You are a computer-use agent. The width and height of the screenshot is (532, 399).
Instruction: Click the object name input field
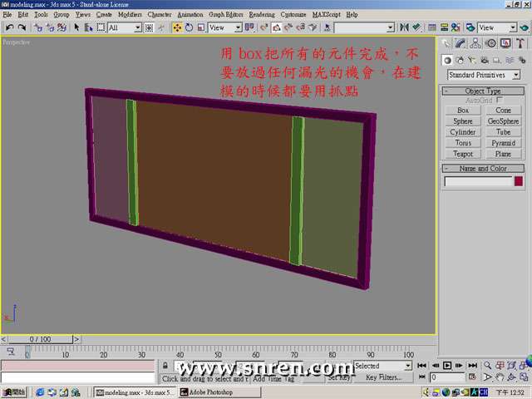478,181
